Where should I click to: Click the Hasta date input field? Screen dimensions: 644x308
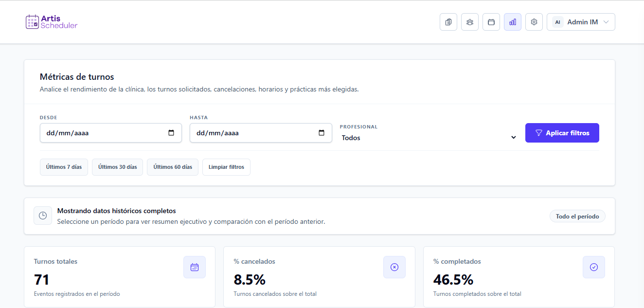coord(261,133)
